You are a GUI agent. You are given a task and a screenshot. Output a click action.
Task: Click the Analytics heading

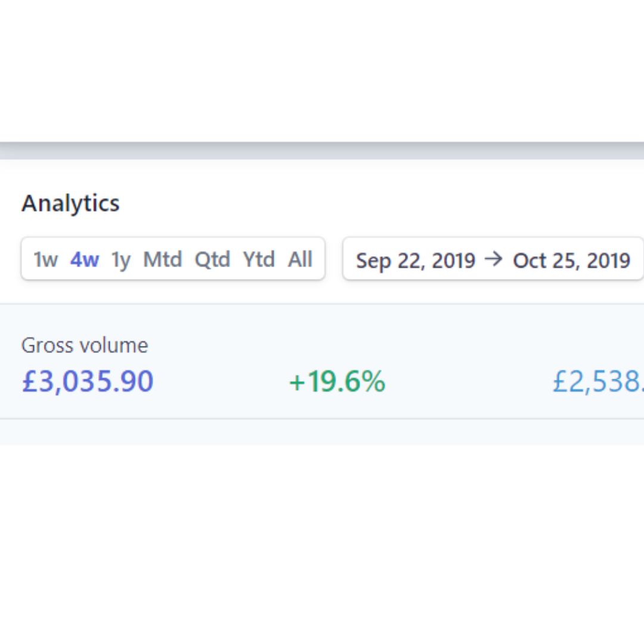pyautogui.click(x=70, y=203)
